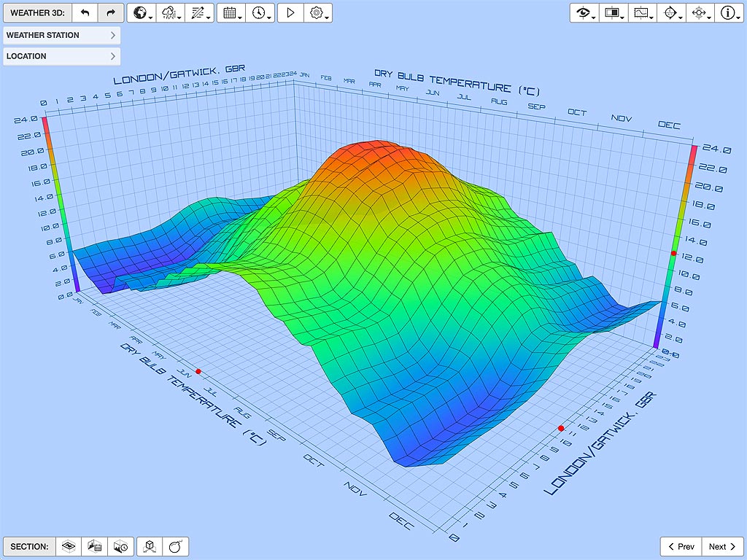This screenshot has width=747, height=560.
Task: Click the red marker on right temperature scale
Action: click(673, 253)
